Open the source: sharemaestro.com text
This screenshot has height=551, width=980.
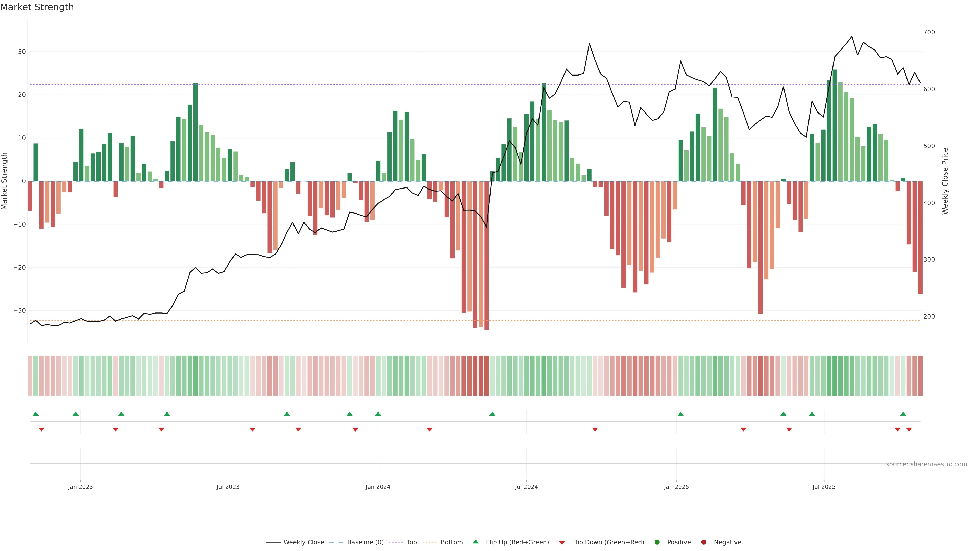926,464
